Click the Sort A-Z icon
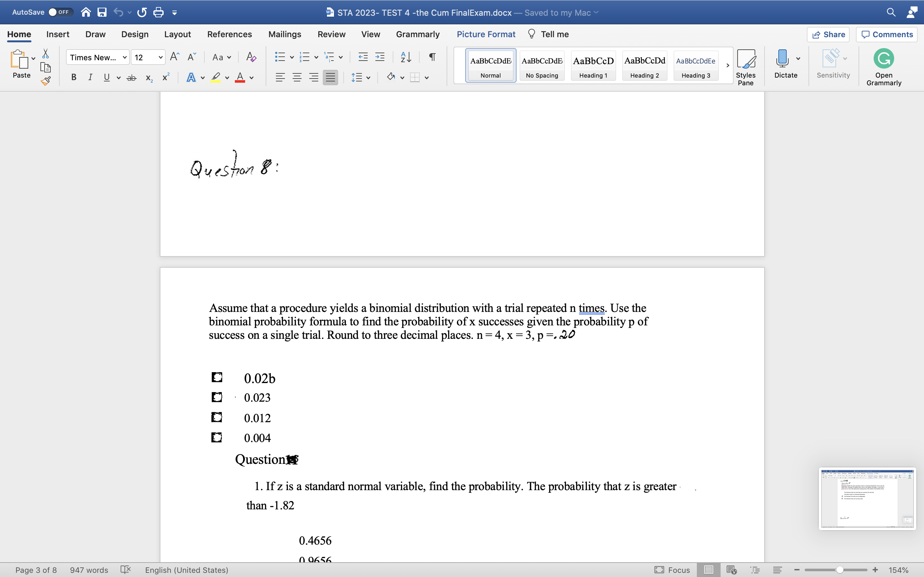This screenshot has width=924, height=577. 406,57
